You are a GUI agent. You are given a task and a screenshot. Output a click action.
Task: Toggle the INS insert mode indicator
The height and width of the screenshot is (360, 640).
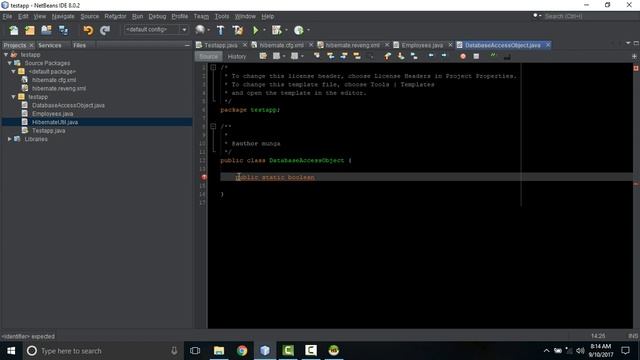tap(633, 336)
